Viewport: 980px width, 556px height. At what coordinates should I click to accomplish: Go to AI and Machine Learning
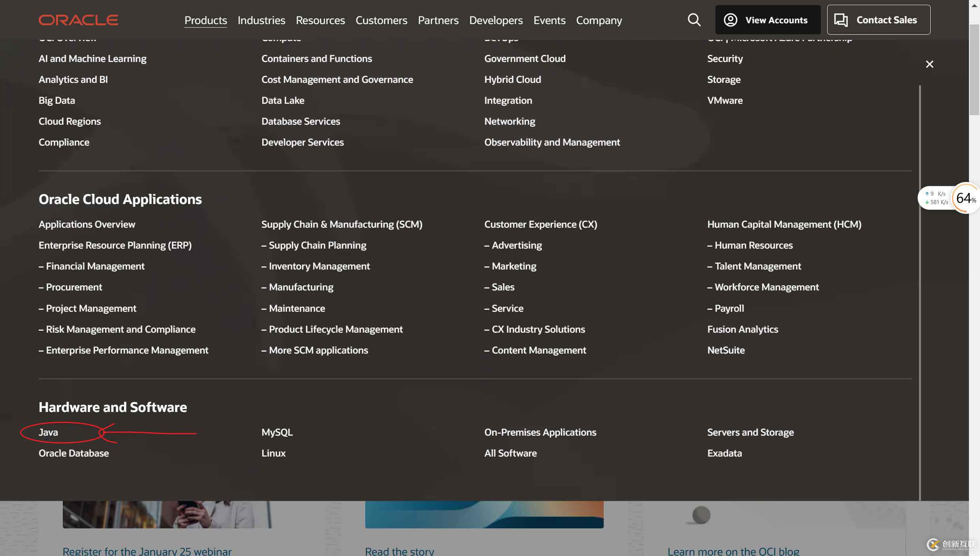(x=92, y=58)
